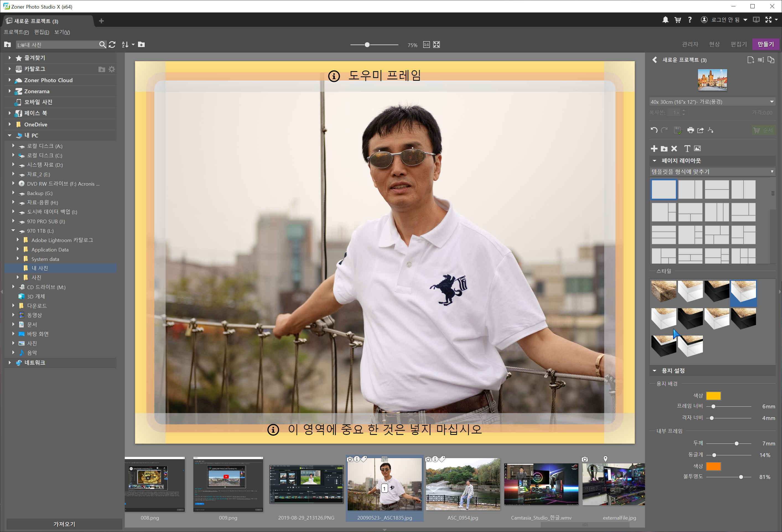Image resolution: width=782 pixels, height=532 pixels.
Task: Click the refresh folder icon
Action: tap(112, 45)
